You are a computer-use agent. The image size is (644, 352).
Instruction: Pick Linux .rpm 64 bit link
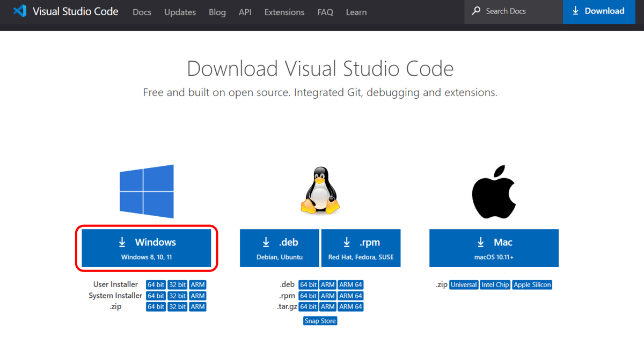click(x=308, y=296)
